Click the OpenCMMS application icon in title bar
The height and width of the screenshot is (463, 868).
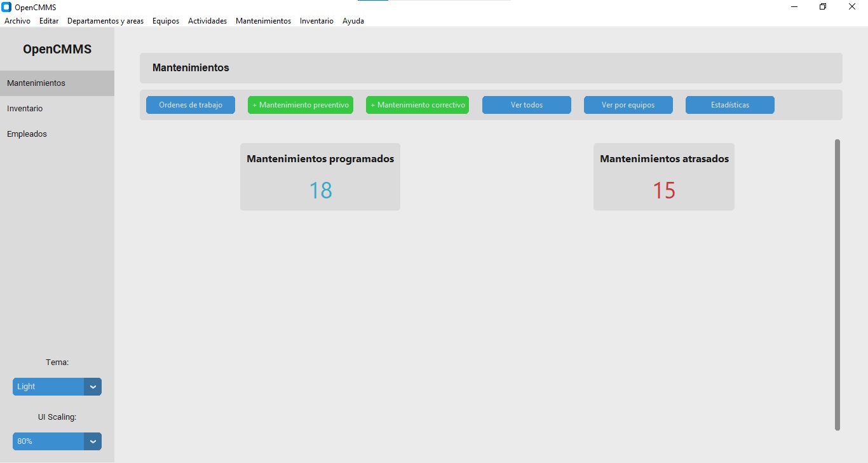pos(6,6)
